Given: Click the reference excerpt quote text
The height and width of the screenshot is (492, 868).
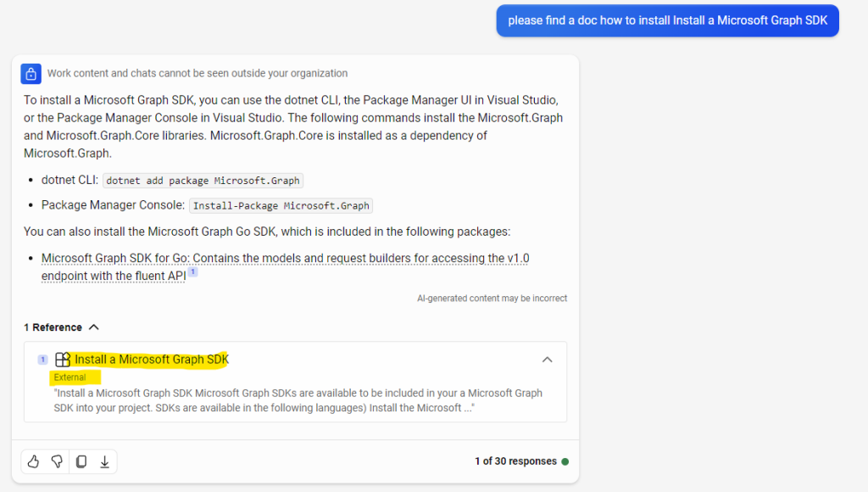Looking at the screenshot, I should [298, 400].
